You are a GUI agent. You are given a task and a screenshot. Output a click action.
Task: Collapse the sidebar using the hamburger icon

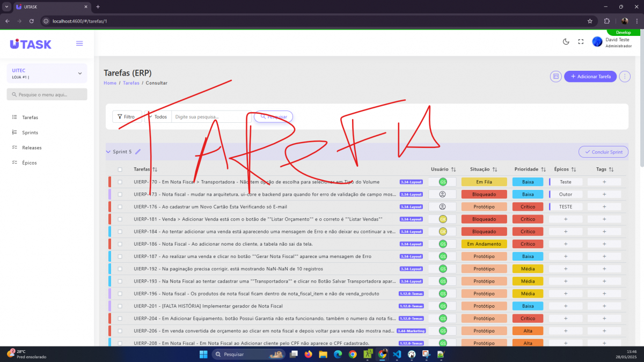pos(79,43)
